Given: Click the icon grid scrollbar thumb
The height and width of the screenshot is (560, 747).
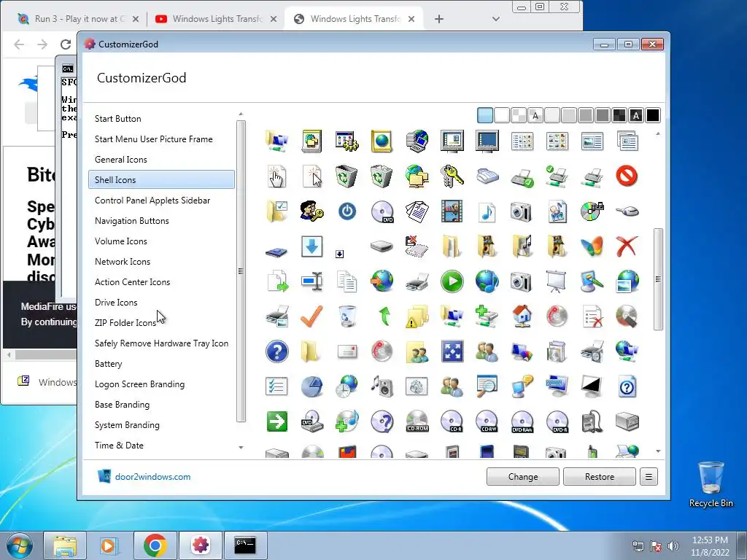Looking at the screenshot, I should (658, 279).
